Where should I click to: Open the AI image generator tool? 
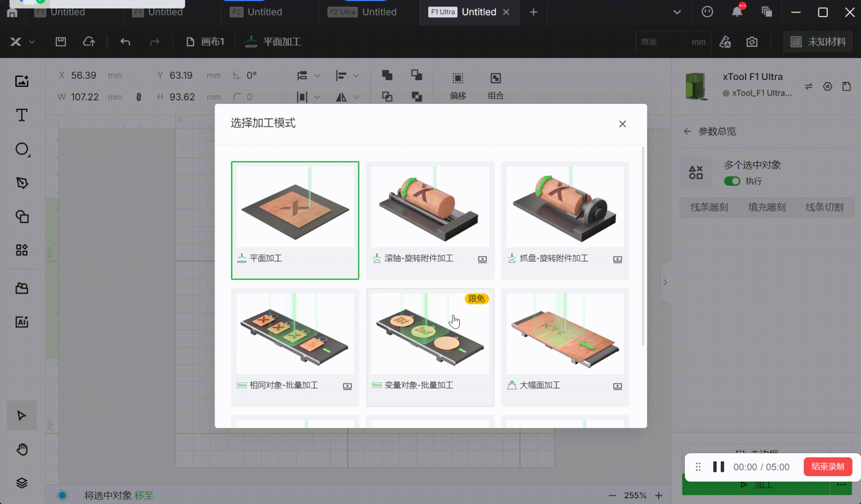pos(22,322)
